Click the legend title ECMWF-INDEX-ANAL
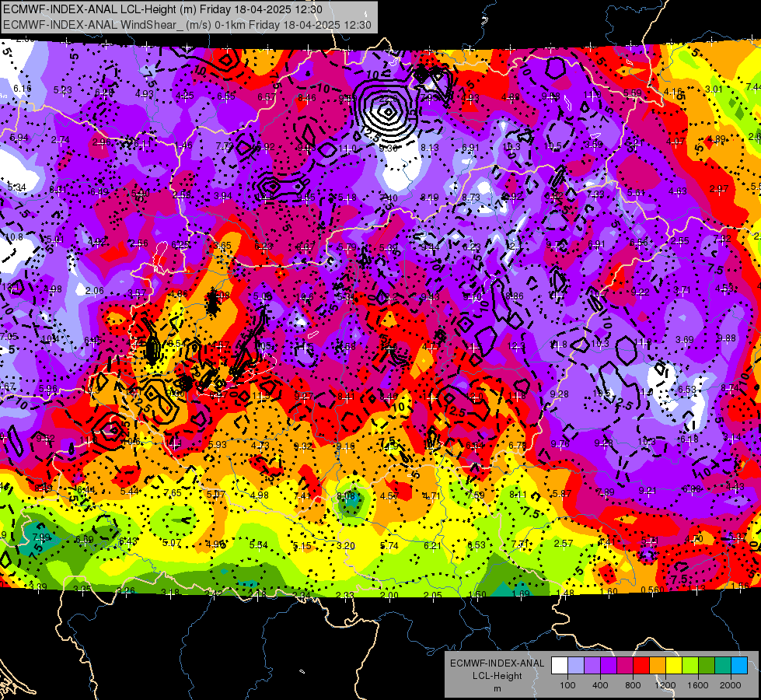The height and width of the screenshot is (700, 761). pyautogui.click(x=497, y=663)
